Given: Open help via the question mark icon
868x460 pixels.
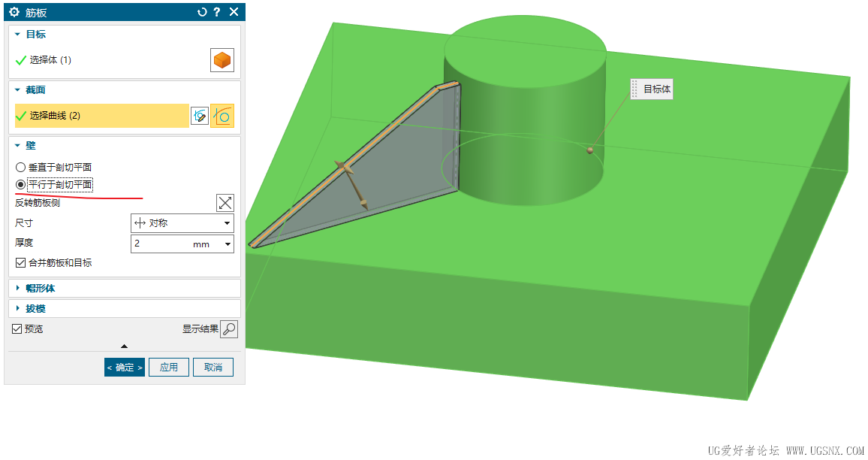Looking at the screenshot, I should tap(217, 12).
